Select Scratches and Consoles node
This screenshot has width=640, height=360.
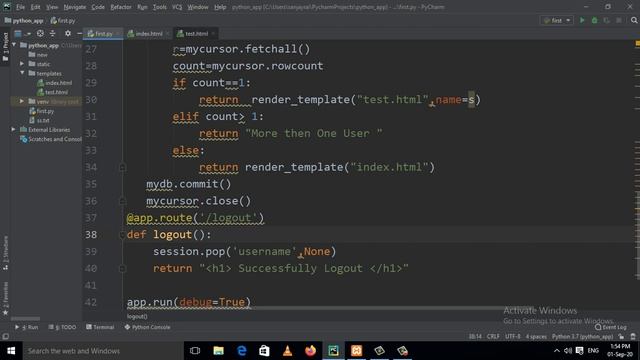[51, 139]
